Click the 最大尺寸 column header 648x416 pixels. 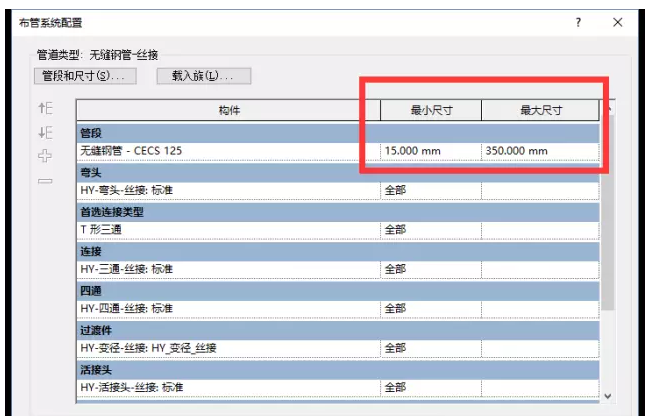pos(540,111)
